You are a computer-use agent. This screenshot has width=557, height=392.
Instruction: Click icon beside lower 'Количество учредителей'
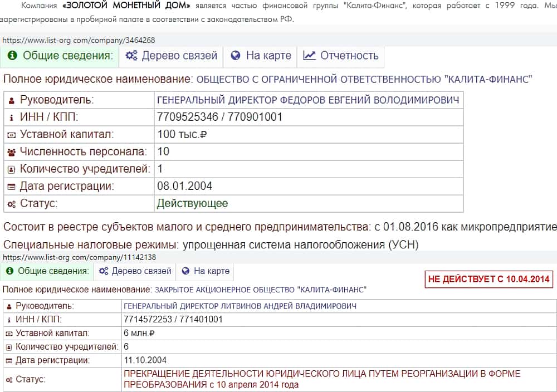point(9,347)
